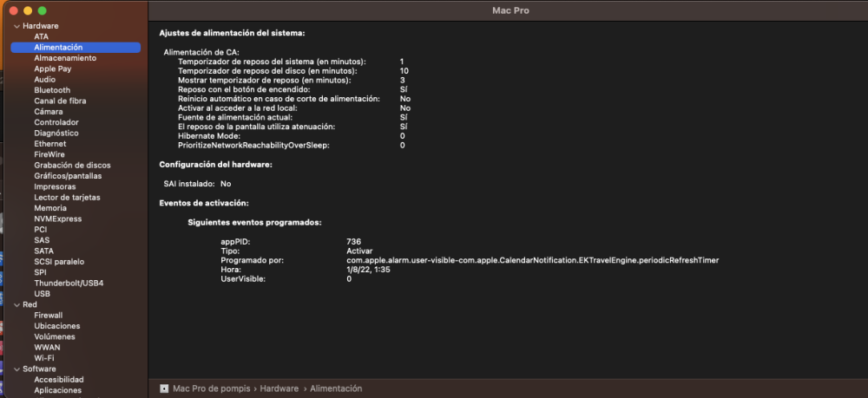The height and width of the screenshot is (398, 868).
Task: Open SPI in the sidebar
Action: click(40, 272)
